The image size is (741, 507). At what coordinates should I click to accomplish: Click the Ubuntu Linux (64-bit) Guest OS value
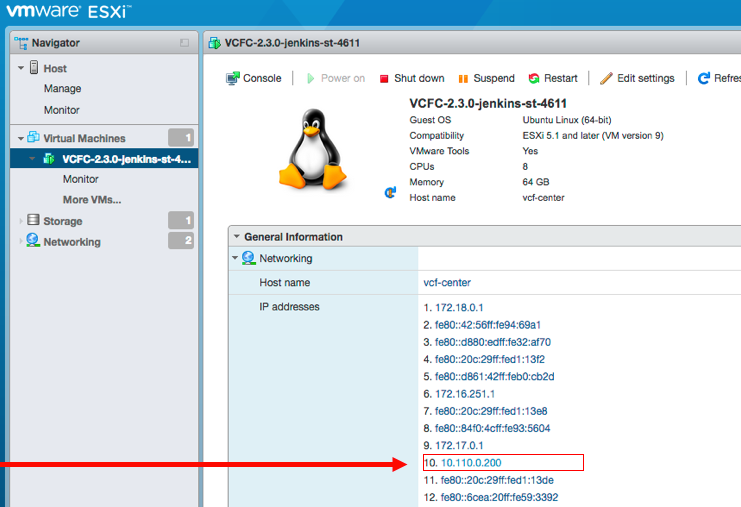[567, 120]
